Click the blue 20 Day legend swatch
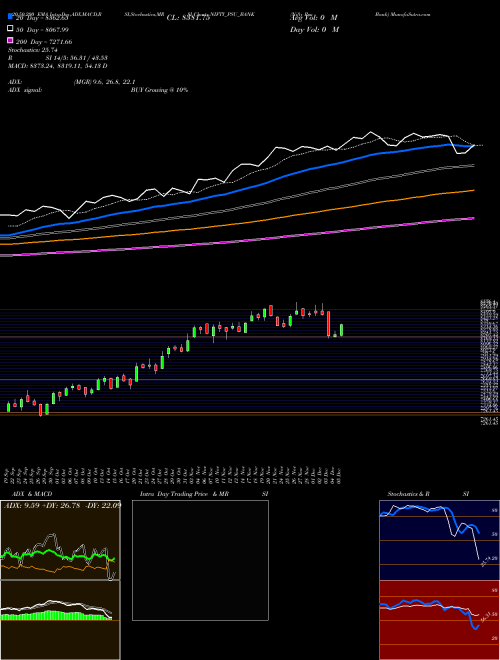Screen dimensions: 500x660 point(11,17)
